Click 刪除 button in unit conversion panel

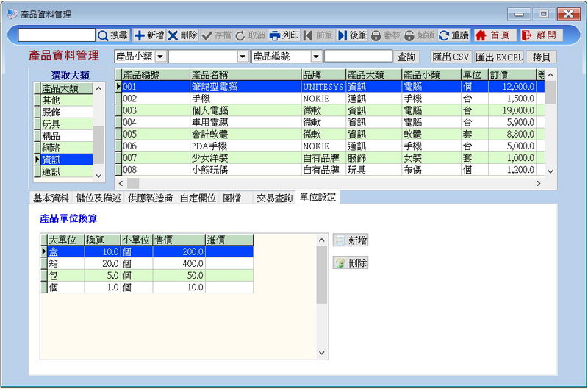click(351, 263)
